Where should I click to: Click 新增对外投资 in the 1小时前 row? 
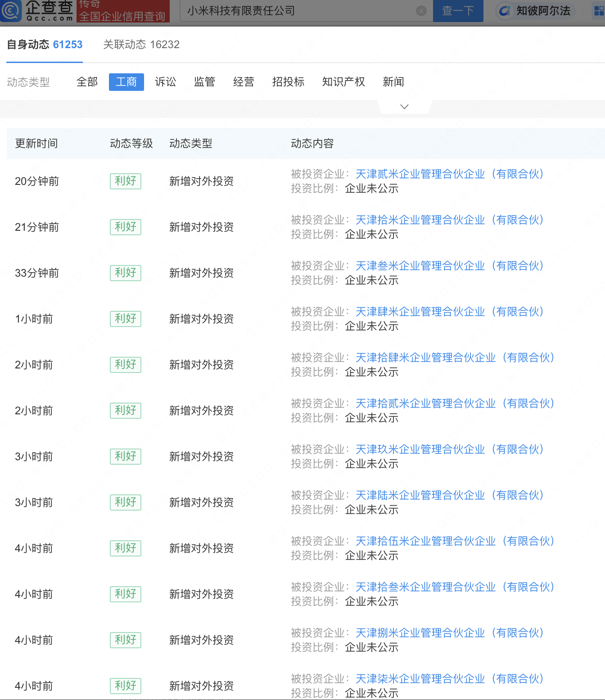pos(202,319)
